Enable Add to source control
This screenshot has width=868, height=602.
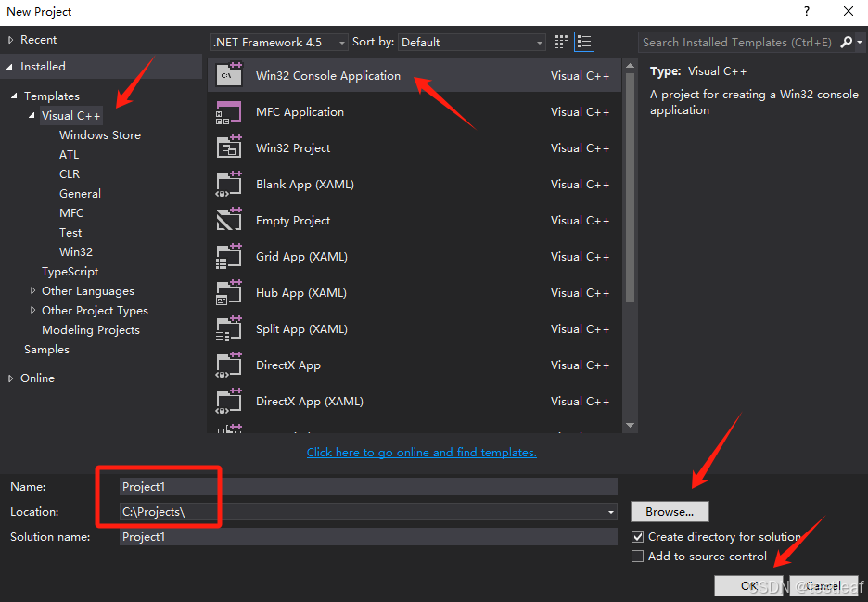click(x=638, y=557)
